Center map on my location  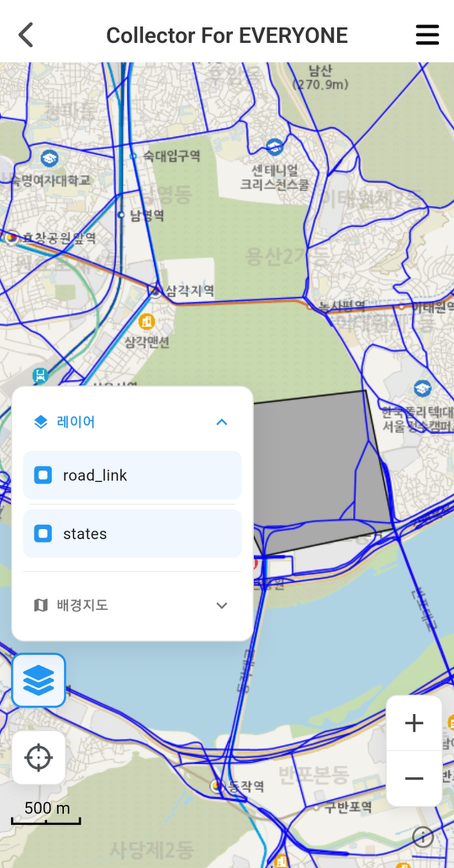(39, 757)
